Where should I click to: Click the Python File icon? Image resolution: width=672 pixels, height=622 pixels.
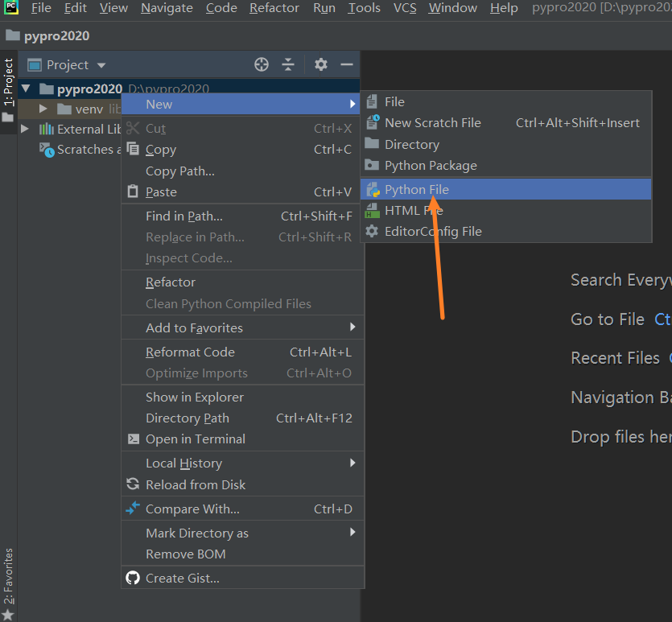click(x=373, y=189)
